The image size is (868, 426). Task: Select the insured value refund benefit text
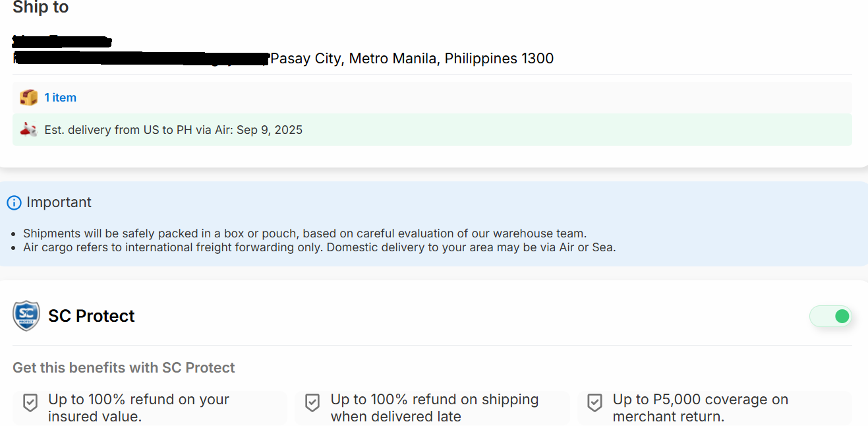(x=138, y=408)
